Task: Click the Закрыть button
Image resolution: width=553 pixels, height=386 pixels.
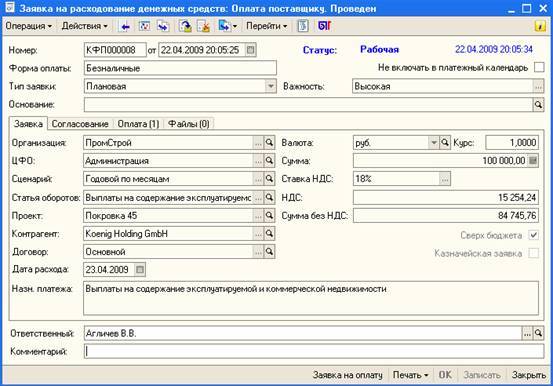Action: [x=529, y=375]
